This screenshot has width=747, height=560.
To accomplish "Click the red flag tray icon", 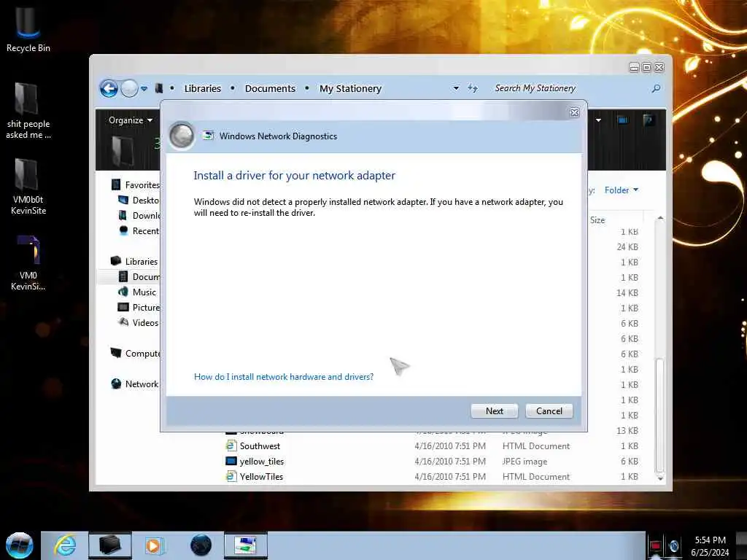I will (x=656, y=546).
